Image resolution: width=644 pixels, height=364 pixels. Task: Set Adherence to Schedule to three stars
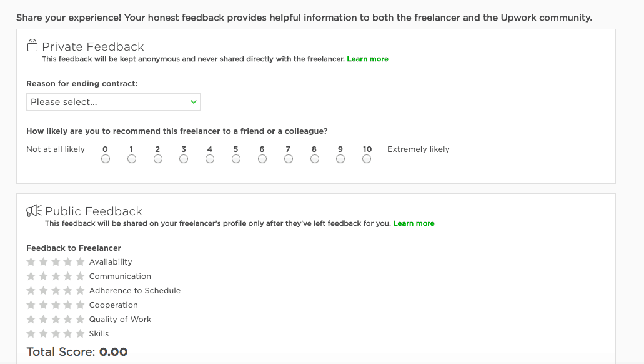(56, 290)
